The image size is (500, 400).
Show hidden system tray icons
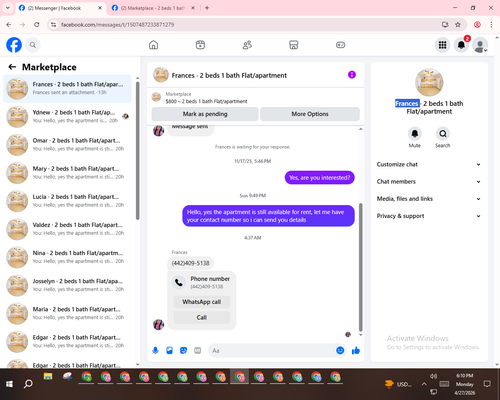(x=424, y=384)
